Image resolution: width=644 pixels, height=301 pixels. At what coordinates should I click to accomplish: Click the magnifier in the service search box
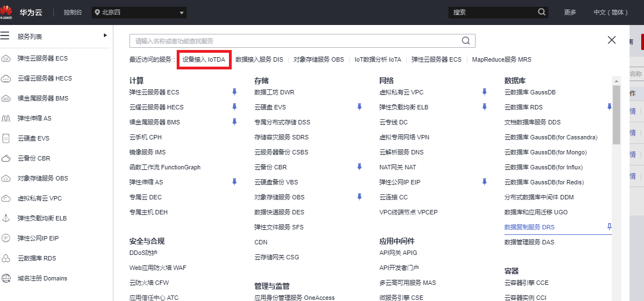[x=466, y=41]
